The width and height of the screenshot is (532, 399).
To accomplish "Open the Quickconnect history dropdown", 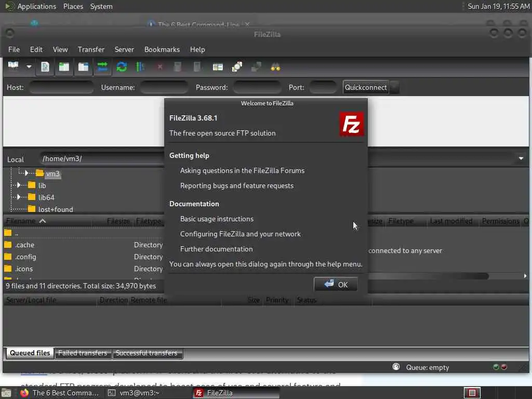I will [394, 87].
